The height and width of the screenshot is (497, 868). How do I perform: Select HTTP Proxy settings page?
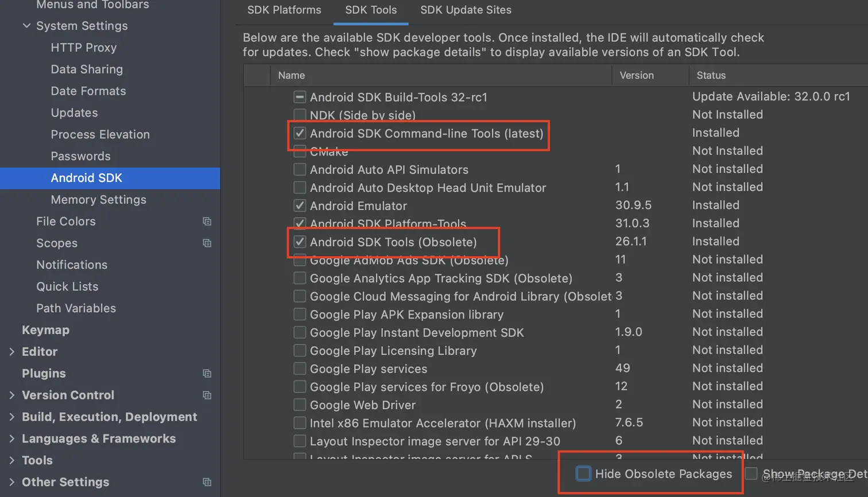pyautogui.click(x=83, y=48)
